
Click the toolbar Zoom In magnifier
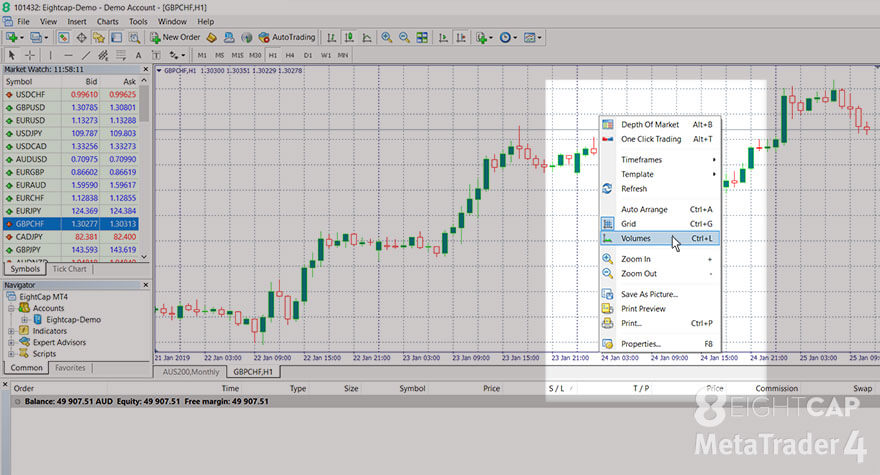387,38
